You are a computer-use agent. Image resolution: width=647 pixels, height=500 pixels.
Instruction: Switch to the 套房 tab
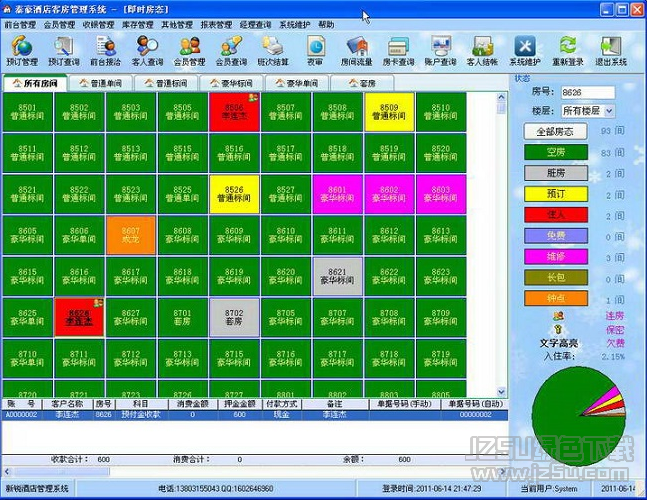[x=362, y=83]
